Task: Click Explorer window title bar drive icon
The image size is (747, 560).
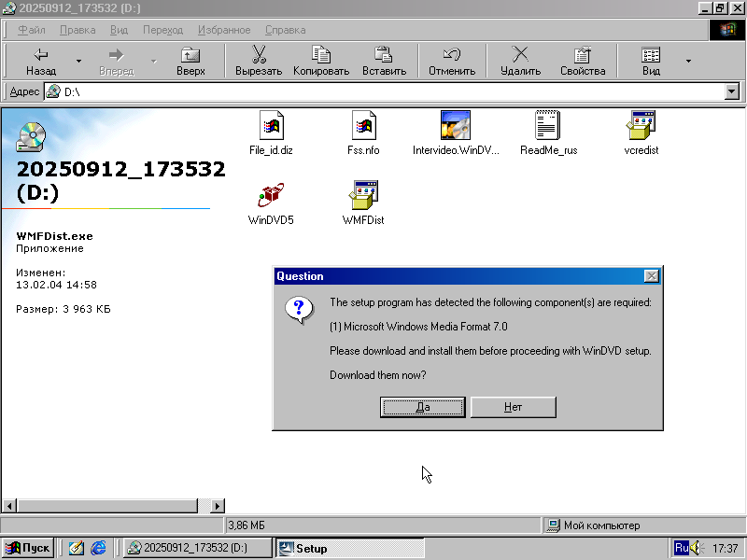Action: [9, 8]
